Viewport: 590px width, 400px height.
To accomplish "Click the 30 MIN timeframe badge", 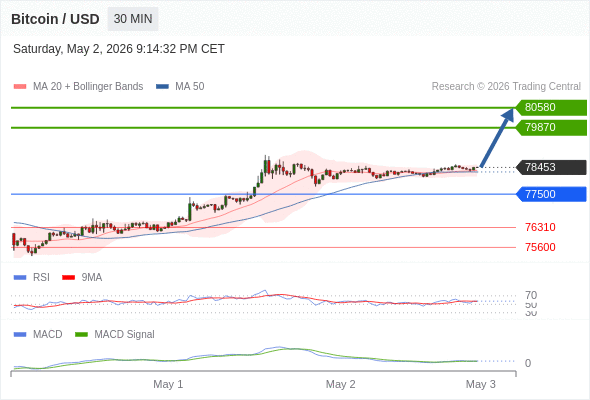I will click(x=133, y=19).
